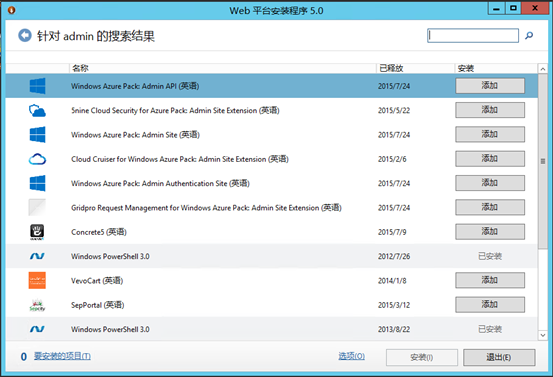Click the scrollbar down arrow
The image size is (553, 377).
543,335
